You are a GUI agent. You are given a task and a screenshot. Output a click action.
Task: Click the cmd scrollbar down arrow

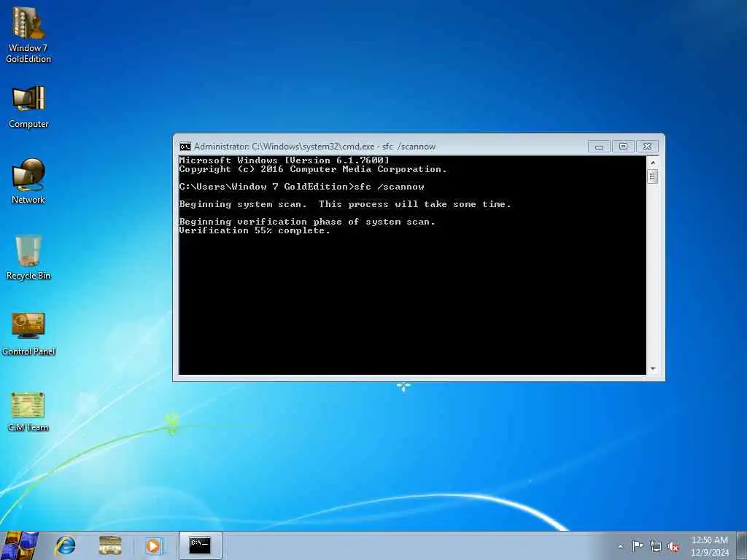[653, 369]
